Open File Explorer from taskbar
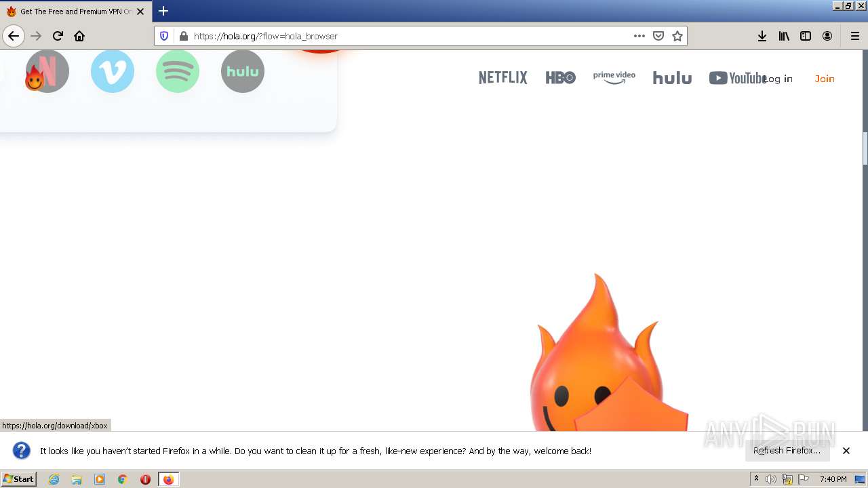This screenshot has width=868, height=488. coord(77,479)
